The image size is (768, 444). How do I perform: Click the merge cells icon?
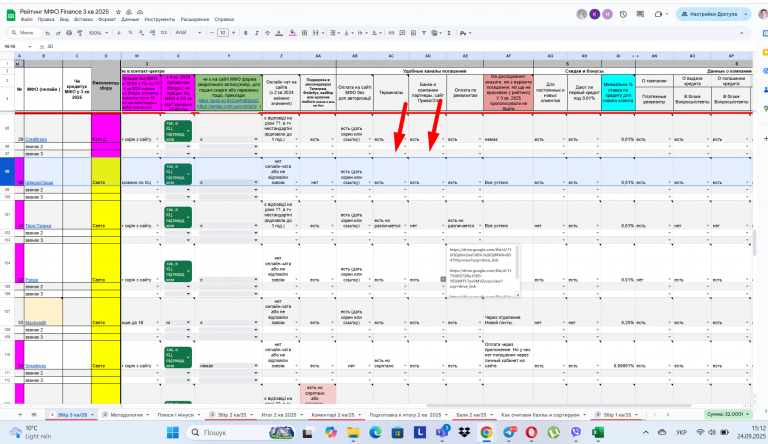tap(315, 33)
